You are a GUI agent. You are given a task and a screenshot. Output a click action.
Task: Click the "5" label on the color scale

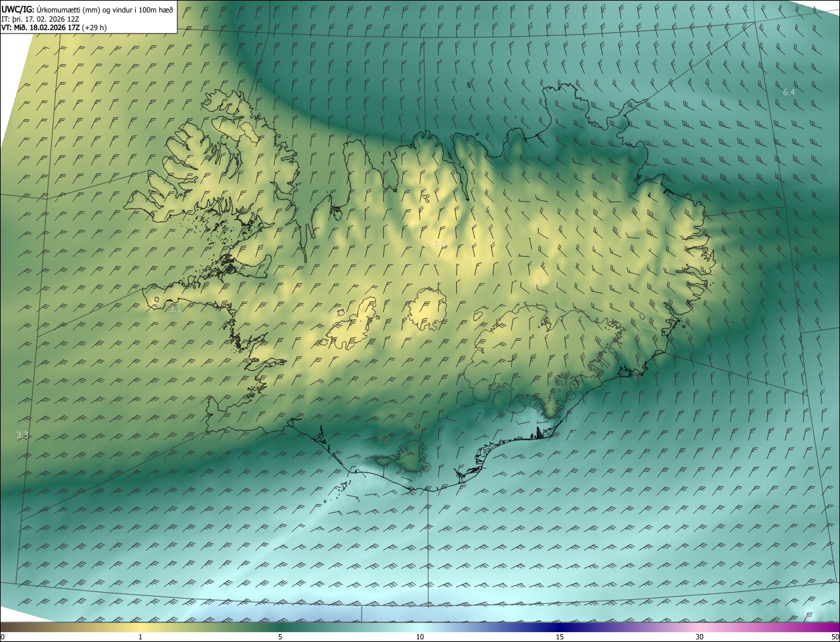point(280,637)
